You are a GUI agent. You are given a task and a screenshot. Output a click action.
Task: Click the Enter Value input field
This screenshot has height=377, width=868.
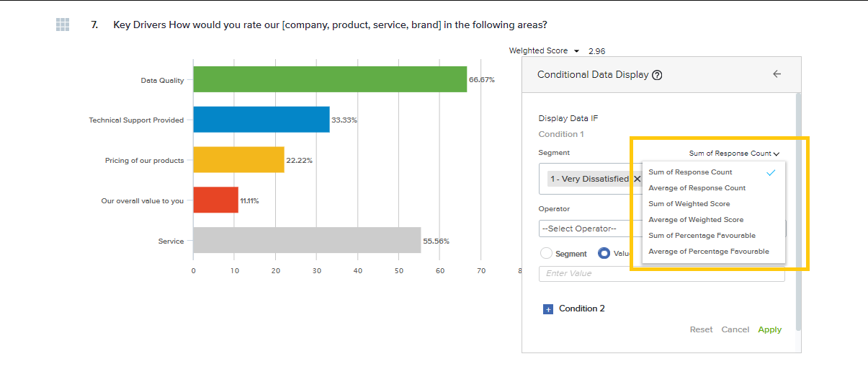(x=661, y=274)
